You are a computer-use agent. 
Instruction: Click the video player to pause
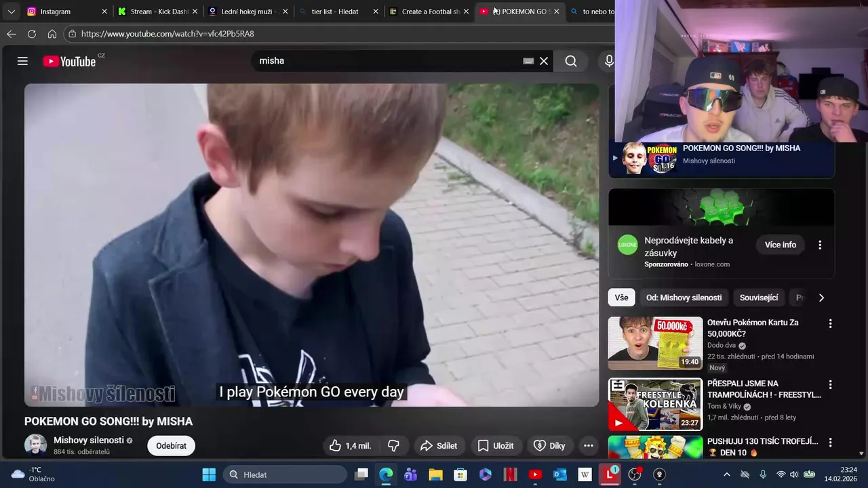point(312,245)
